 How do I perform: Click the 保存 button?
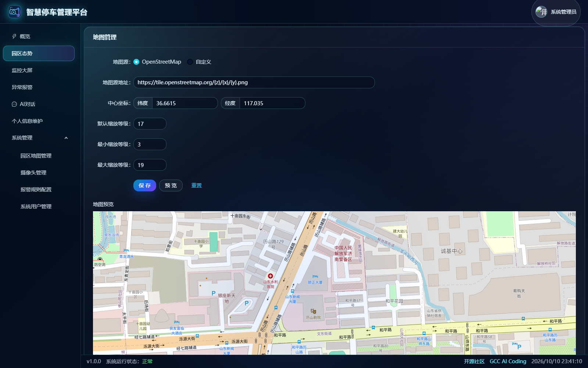pyautogui.click(x=145, y=185)
